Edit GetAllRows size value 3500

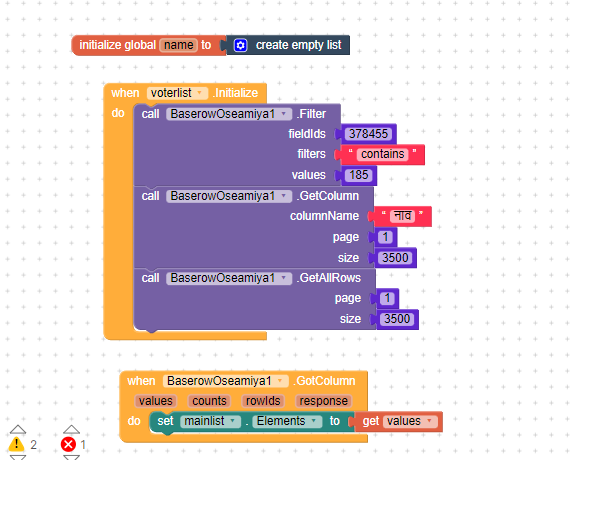point(397,319)
